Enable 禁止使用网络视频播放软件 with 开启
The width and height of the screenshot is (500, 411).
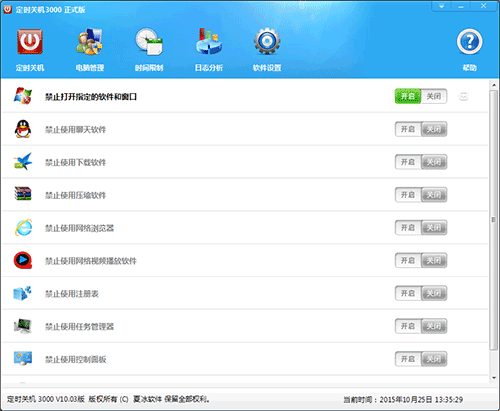408,260
